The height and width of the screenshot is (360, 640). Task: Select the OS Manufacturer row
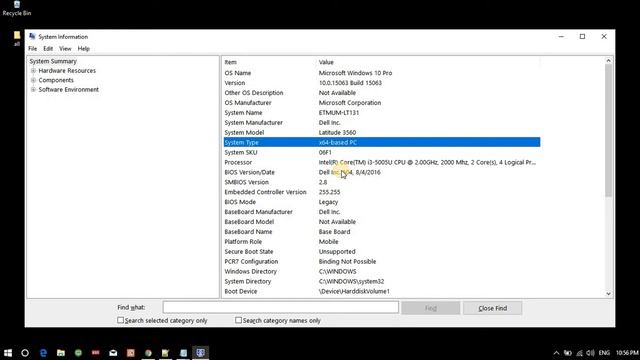[x=382, y=103]
